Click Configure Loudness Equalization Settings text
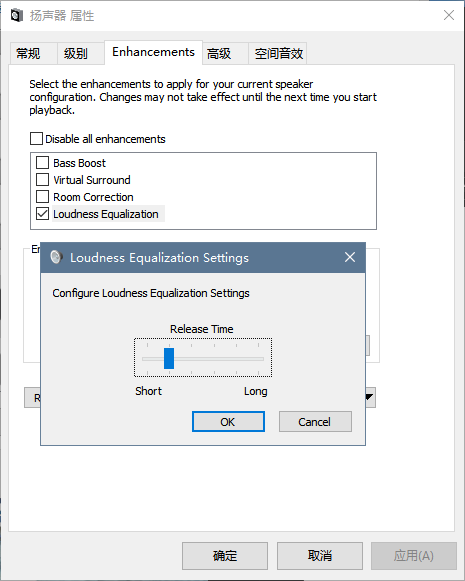Image resolution: width=465 pixels, height=581 pixels. [x=151, y=293]
